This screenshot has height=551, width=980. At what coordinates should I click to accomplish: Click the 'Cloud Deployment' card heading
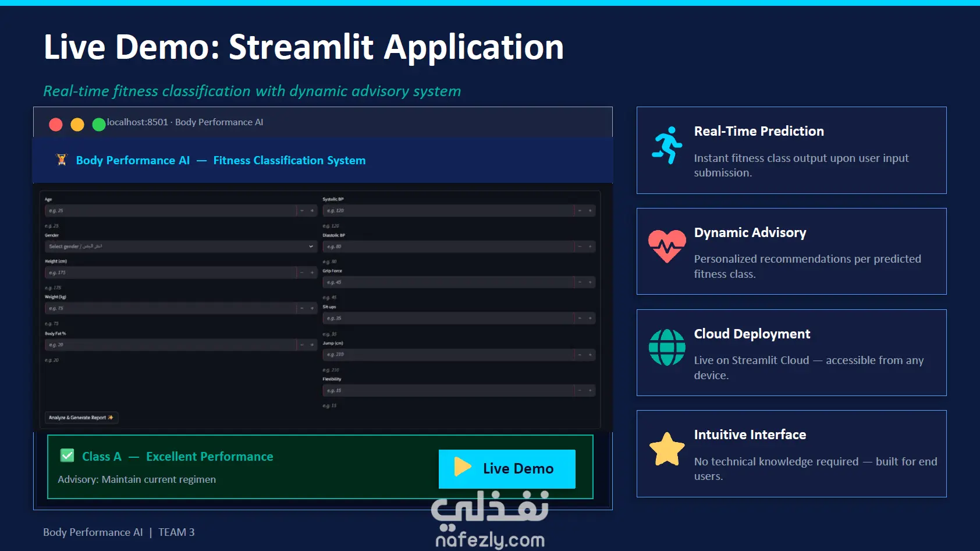point(752,334)
